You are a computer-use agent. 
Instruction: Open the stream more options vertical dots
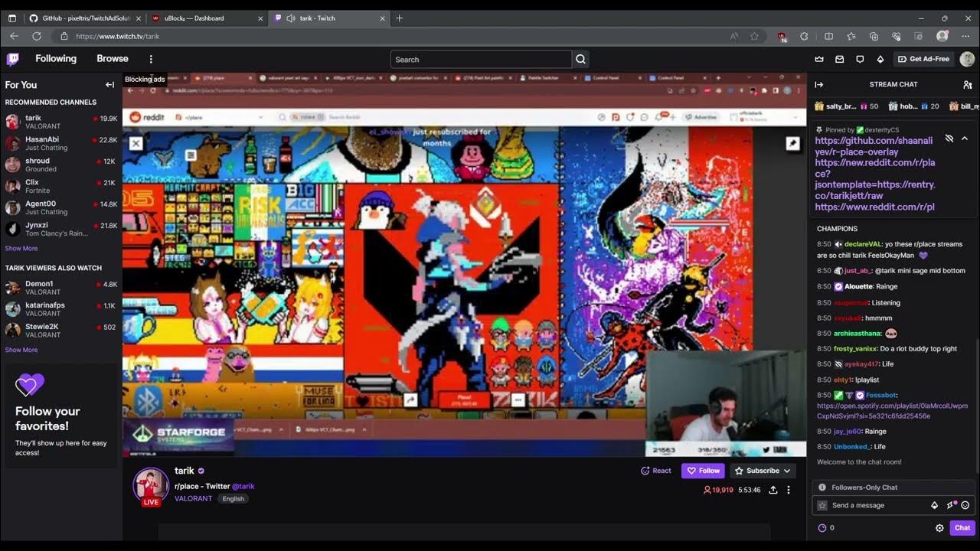coord(789,490)
